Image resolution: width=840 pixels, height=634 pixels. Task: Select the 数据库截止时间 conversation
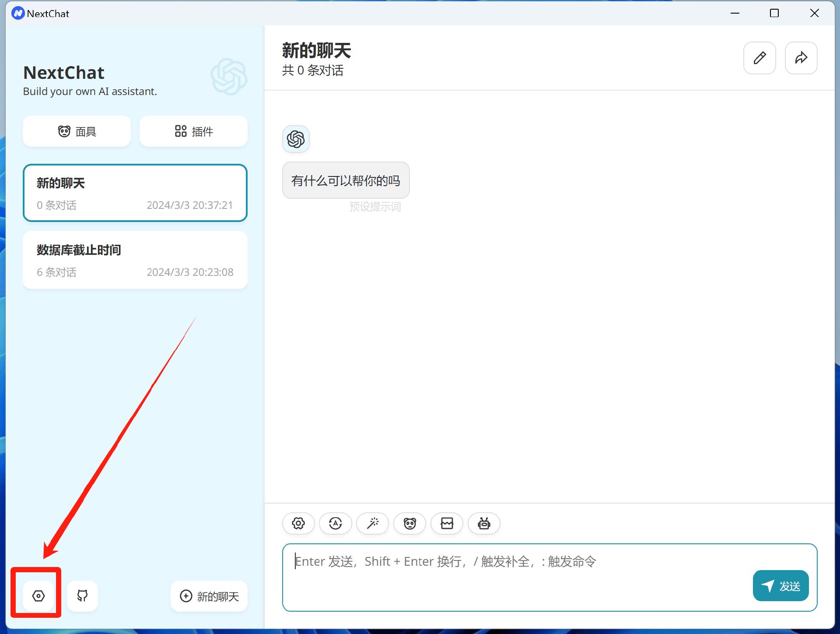pyautogui.click(x=135, y=260)
